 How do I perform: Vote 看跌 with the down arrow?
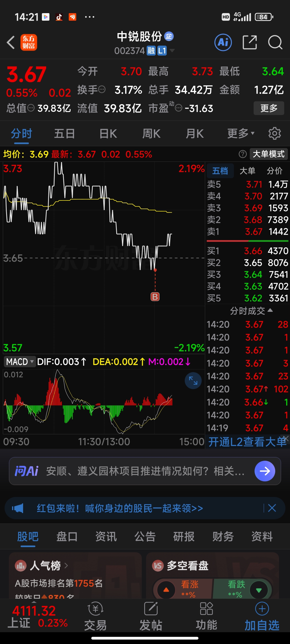point(259,590)
